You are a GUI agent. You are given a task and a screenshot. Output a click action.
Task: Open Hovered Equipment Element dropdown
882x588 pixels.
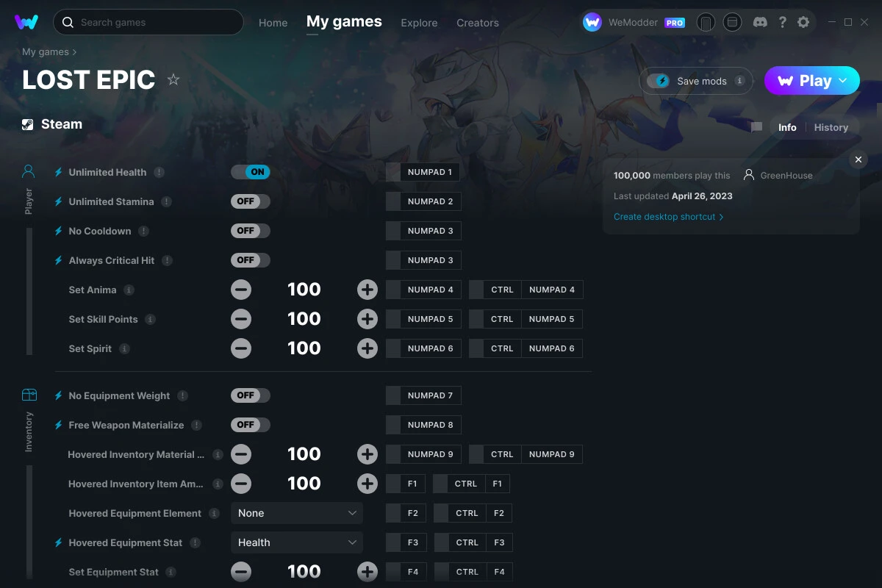click(297, 513)
